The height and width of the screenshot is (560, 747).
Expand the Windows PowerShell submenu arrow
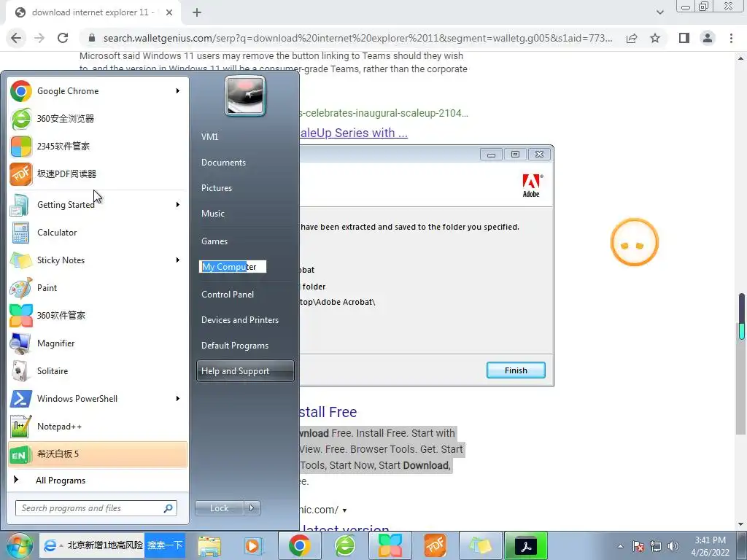(x=178, y=399)
